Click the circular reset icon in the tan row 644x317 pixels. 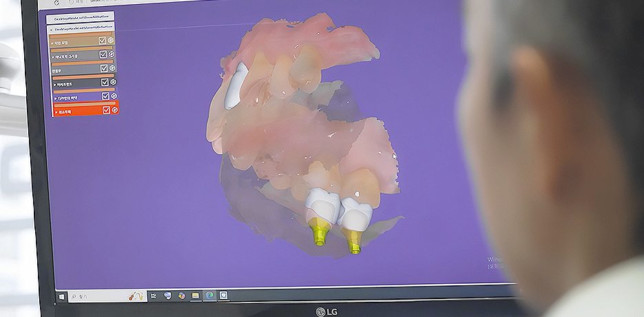click(111, 40)
